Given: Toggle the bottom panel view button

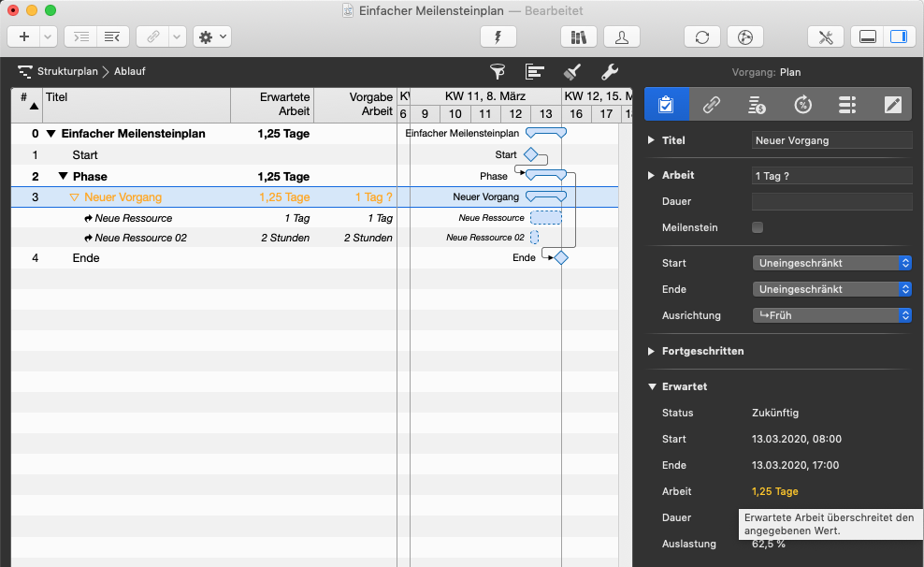Looking at the screenshot, I should coord(868,36).
